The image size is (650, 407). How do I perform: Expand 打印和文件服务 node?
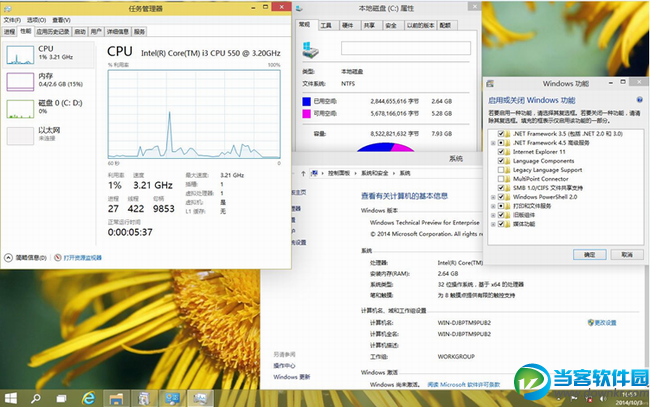pyautogui.click(x=493, y=206)
